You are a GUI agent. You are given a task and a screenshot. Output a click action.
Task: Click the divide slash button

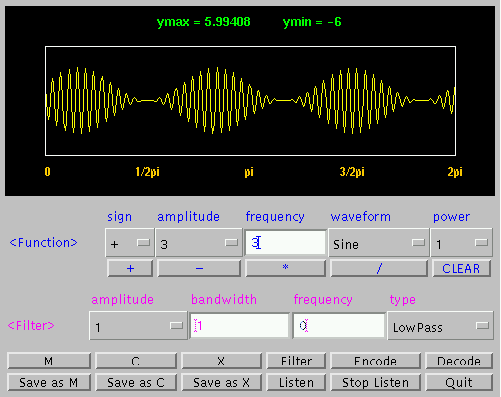(x=379, y=268)
